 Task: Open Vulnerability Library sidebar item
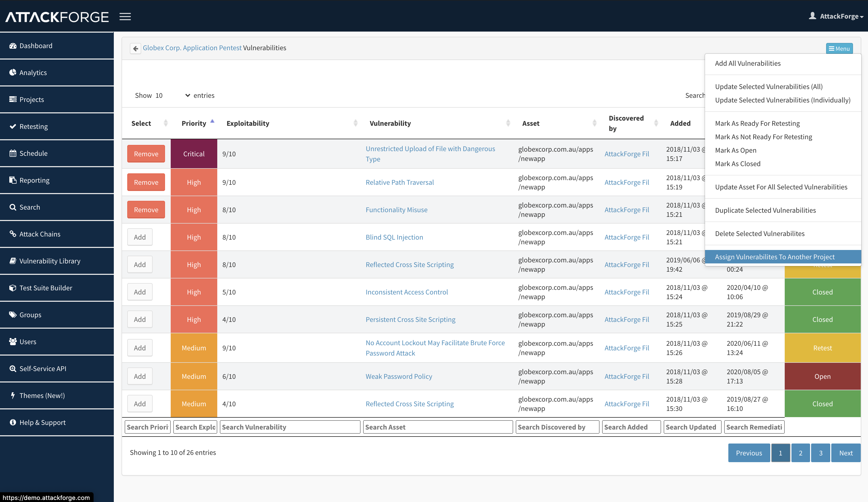[x=50, y=261]
